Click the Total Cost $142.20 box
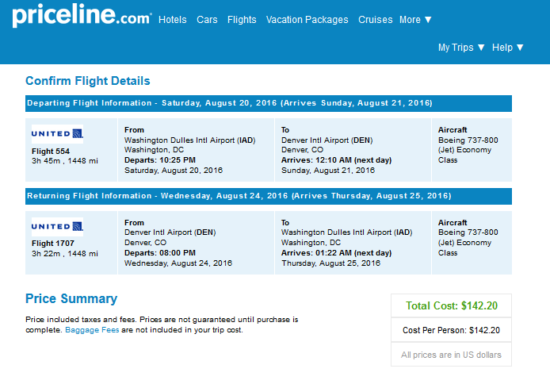The image size is (550, 384). click(451, 305)
